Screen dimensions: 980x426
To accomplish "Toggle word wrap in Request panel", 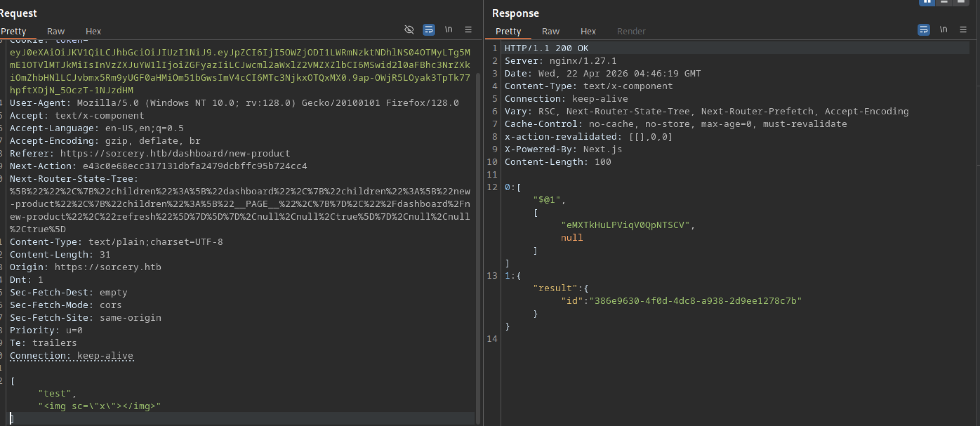I will 429,29.
